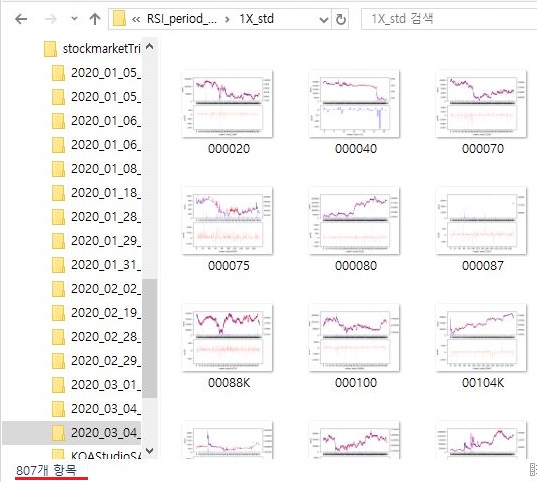The height and width of the screenshot is (482, 537).
Task: Select the 000100 chart thumbnail
Action: coord(354,338)
